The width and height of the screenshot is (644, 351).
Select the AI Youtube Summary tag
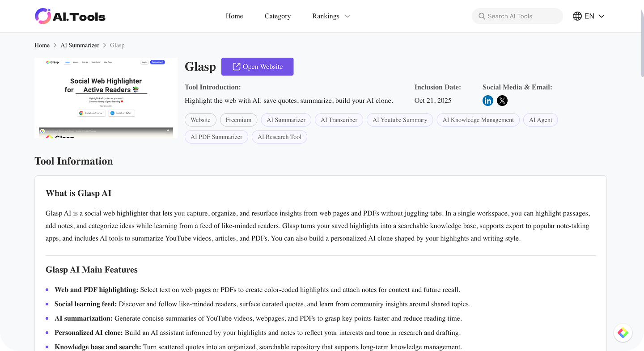(400, 120)
